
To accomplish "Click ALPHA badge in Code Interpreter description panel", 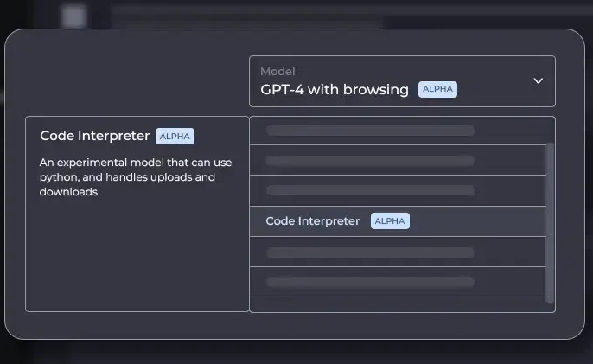I will (175, 137).
